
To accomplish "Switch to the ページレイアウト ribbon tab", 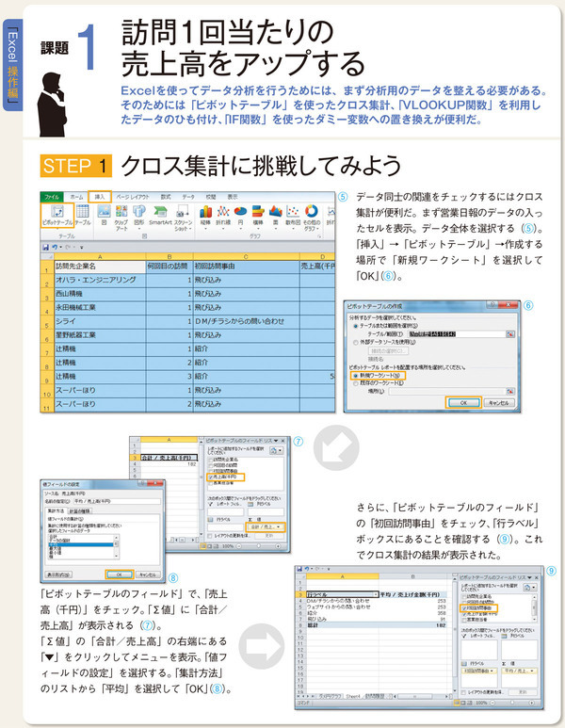I will click(133, 197).
